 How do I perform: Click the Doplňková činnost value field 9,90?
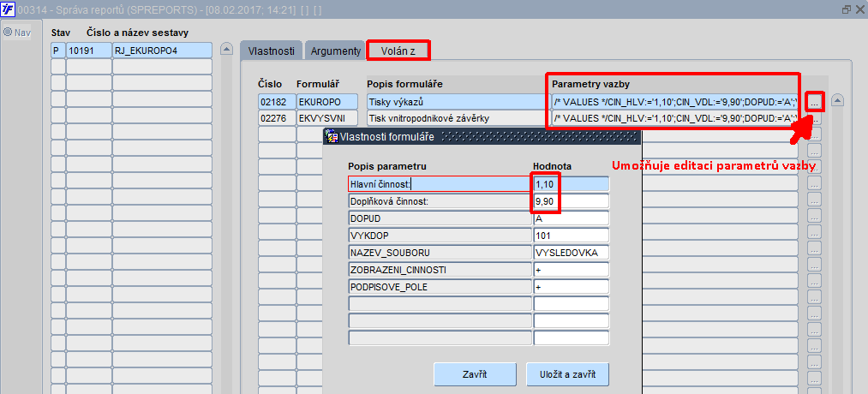coord(571,201)
